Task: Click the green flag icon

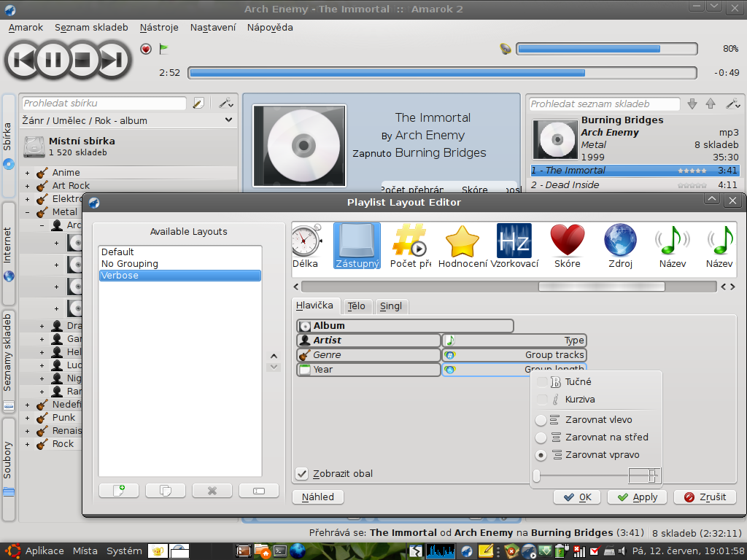Action: click(x=163, y=49)
